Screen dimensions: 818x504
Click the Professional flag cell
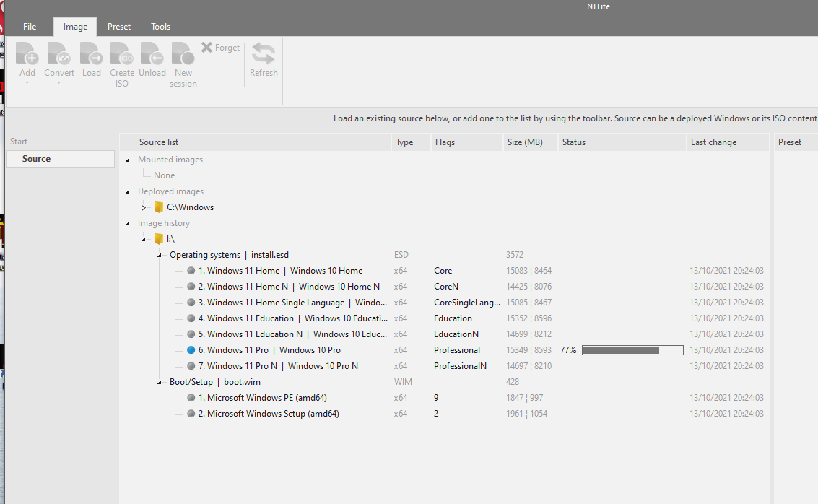[457, 350]
